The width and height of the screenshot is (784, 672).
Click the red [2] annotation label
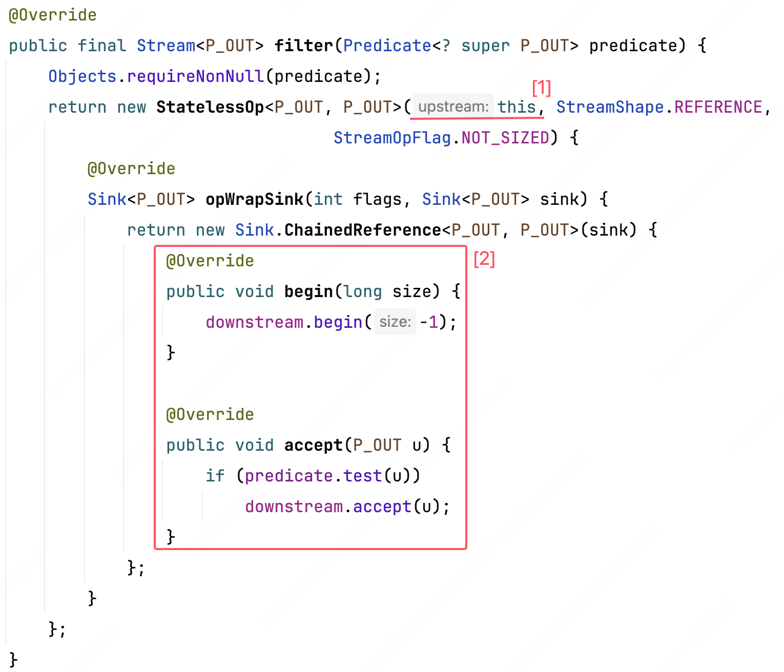pyautogui.click(x=484, y=259)
